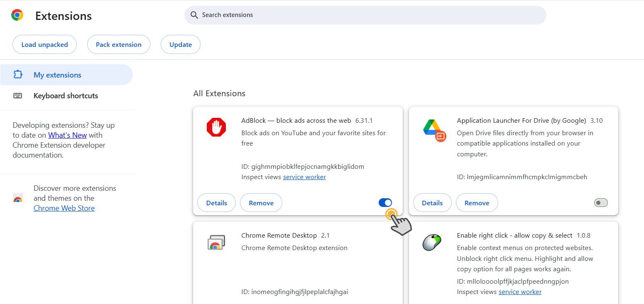Viewport: 644px width, 304px height.
Task: Click the ID inomeogfingihgjfjlpeplalcfajhgai
Action: 295,292
